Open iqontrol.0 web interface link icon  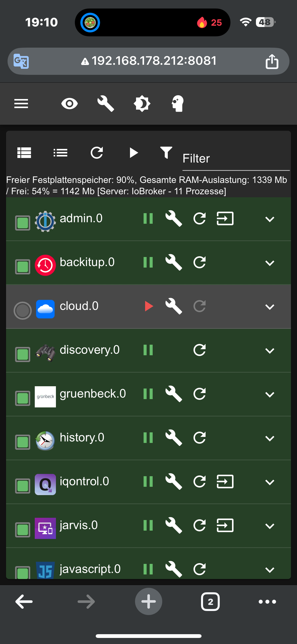coord(225,482)
